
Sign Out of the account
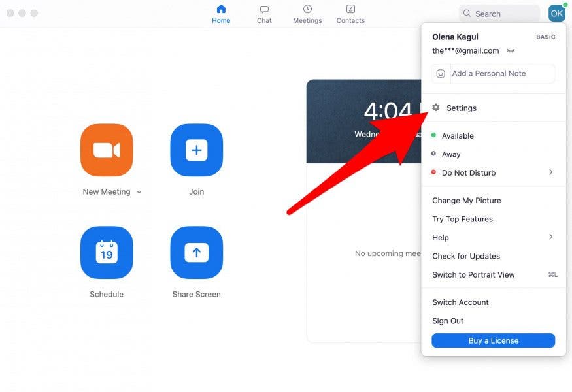447,321
